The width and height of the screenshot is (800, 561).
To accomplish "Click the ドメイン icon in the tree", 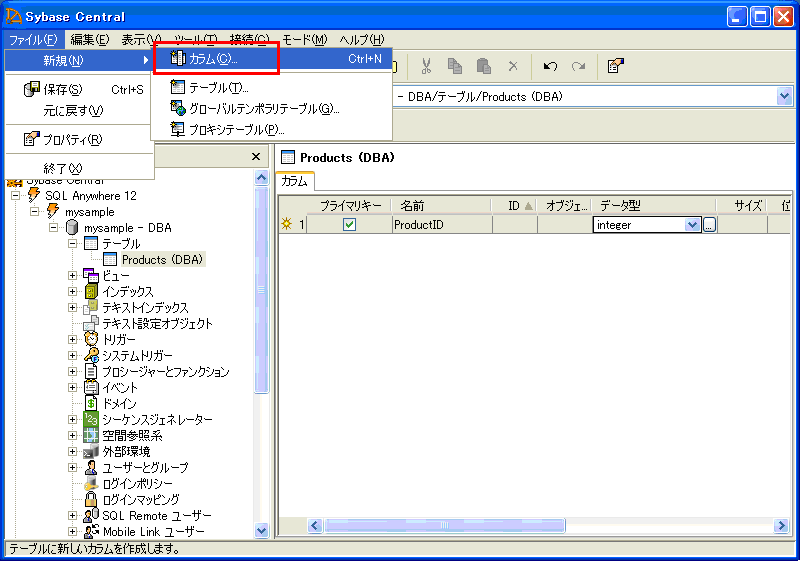I will click(91, 404).
